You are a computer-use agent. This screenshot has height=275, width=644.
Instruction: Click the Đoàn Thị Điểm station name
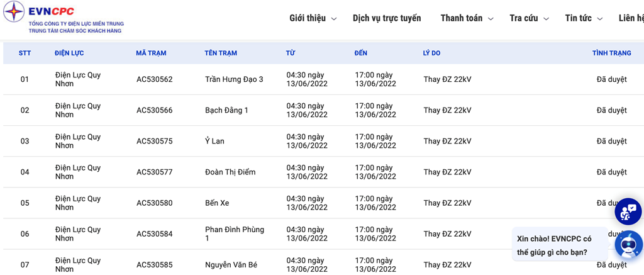(230, 172)
